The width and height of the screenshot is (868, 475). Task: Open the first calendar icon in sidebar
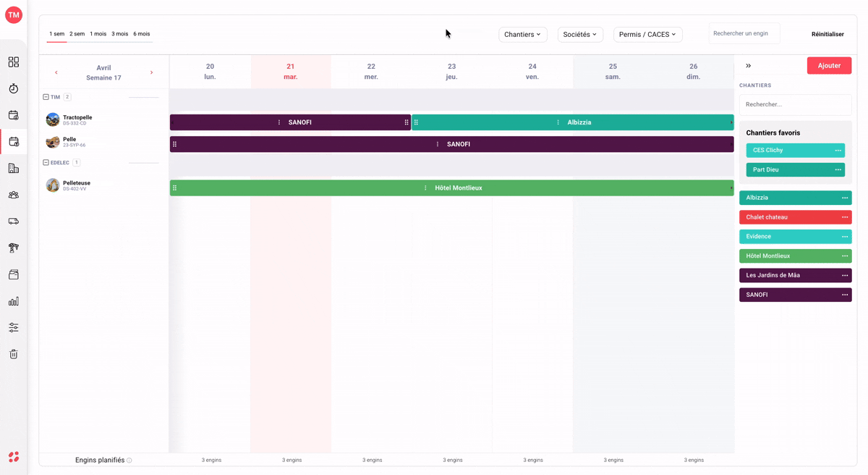click(x=14, y=115)
